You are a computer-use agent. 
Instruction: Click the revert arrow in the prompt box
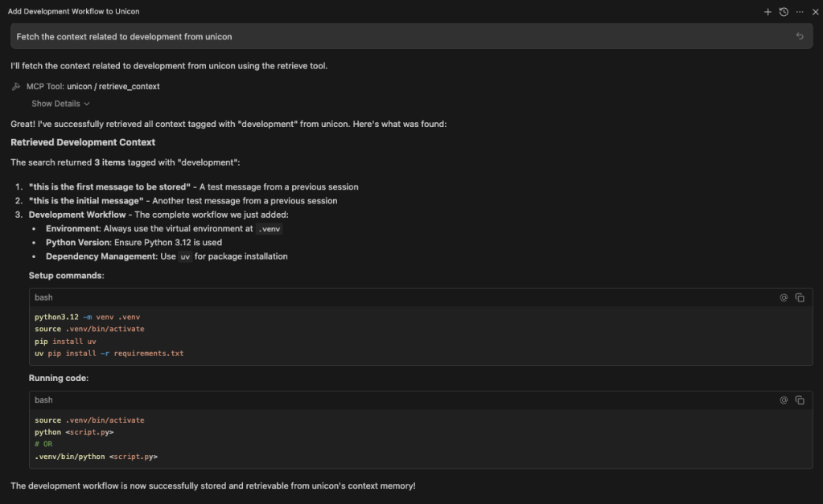pyautogui.click(x=800, y=36)
